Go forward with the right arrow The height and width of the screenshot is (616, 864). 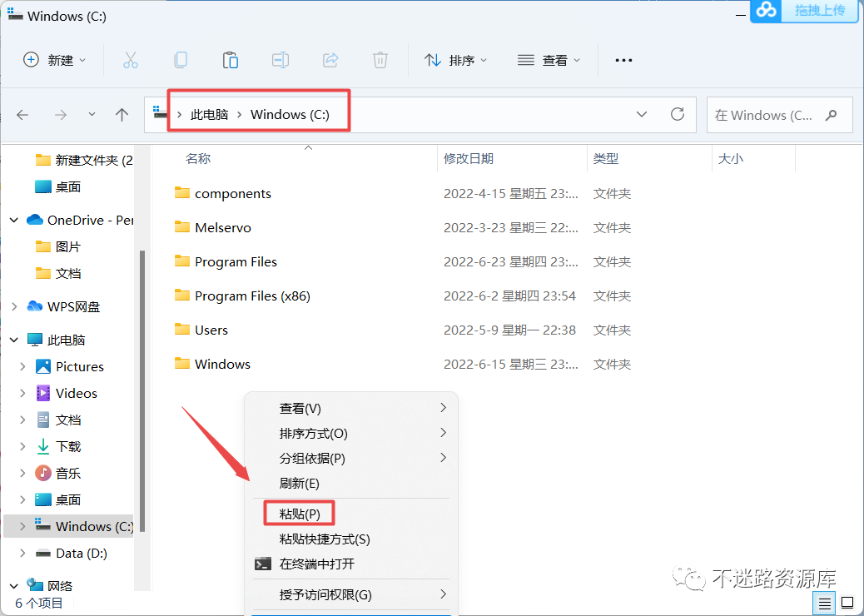[61, 115]
